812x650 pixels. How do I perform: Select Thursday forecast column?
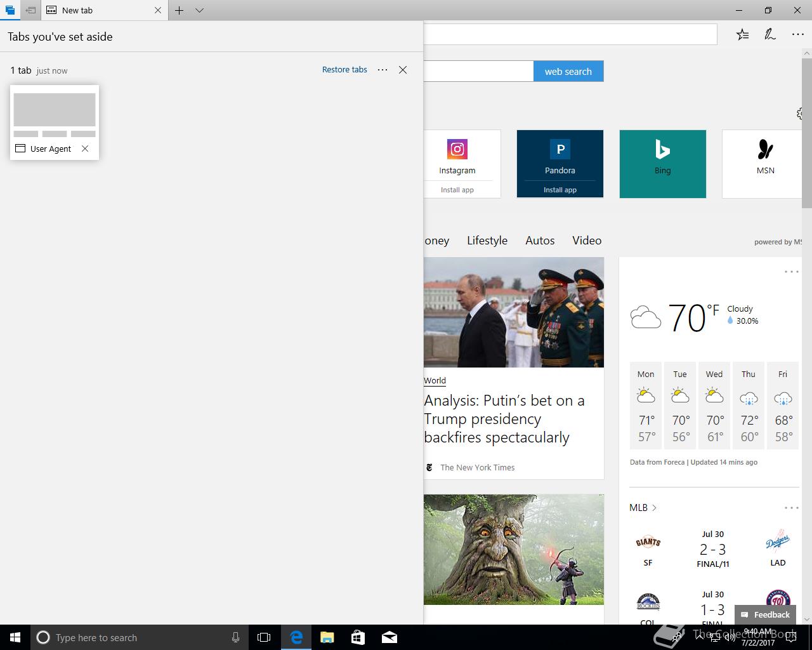click(x=749, y=406)
